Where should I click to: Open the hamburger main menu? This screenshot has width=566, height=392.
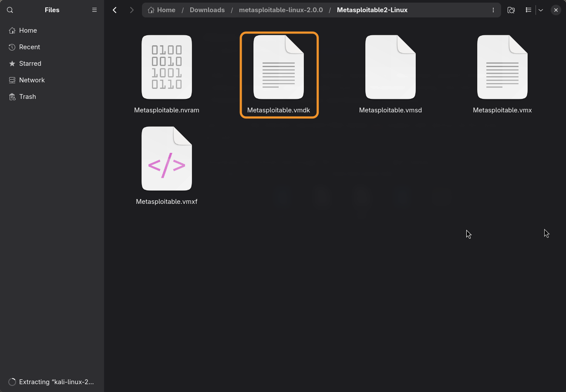click(x=94, y=10)
